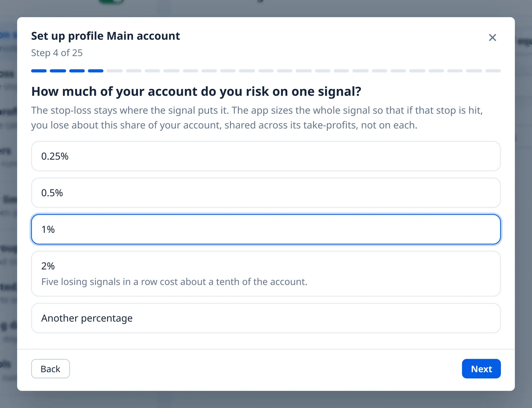Click the 'Five losing signals' hint text
The image size is (532, 408).
(x=174, y=282)
